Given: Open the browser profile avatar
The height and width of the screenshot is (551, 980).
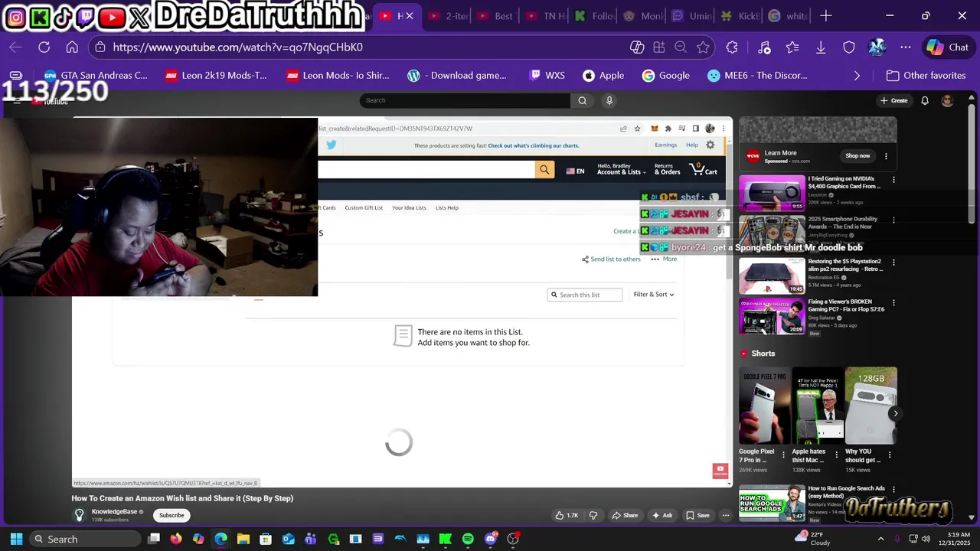Looking at the screenshot, I should [x=877, y=47].
